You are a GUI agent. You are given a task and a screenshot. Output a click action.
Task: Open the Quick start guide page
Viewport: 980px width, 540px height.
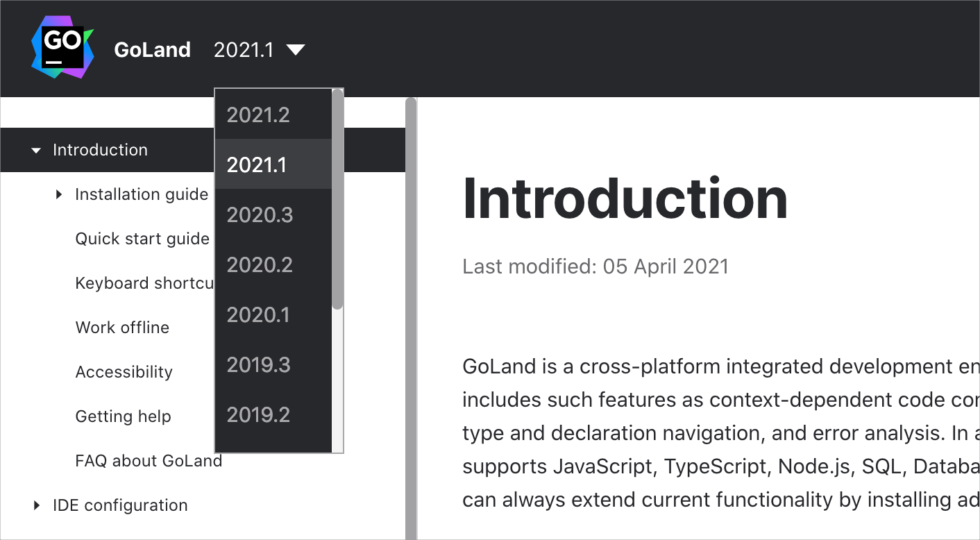click(x=142, y=239)
